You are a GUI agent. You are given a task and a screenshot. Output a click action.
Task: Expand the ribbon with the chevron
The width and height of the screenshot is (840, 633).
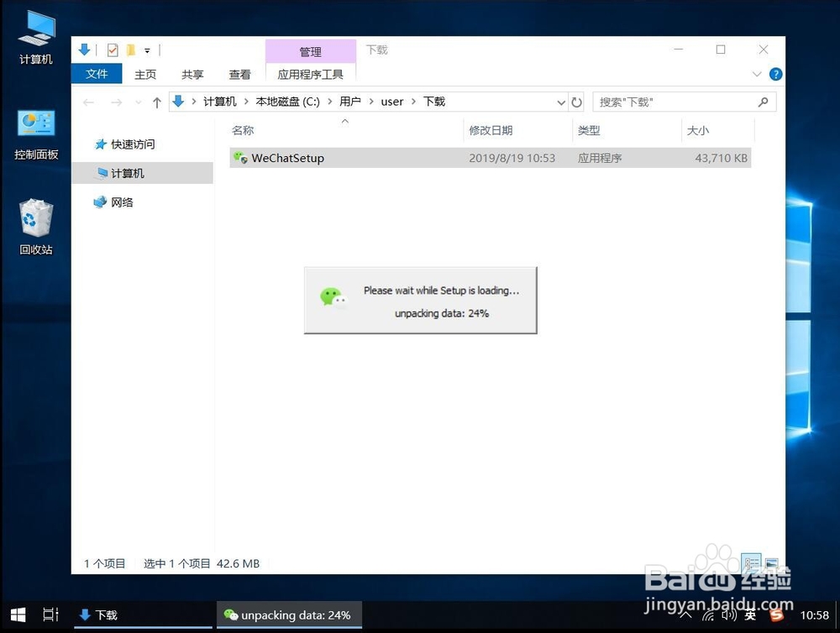tap(757, 75)
